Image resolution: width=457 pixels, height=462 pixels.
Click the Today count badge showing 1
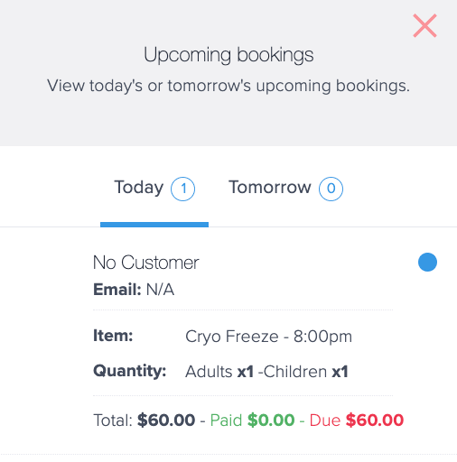(183, 189)
